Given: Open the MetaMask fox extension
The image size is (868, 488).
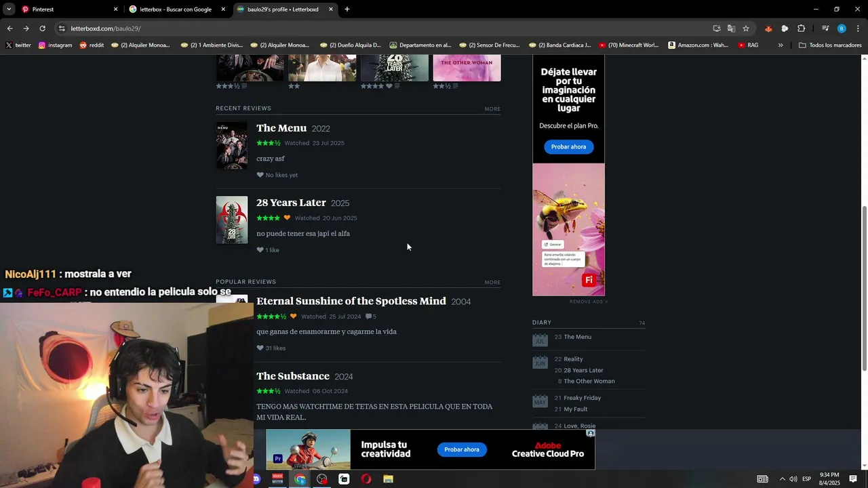Looking at the screenshot, I should [x=768, y=28].
